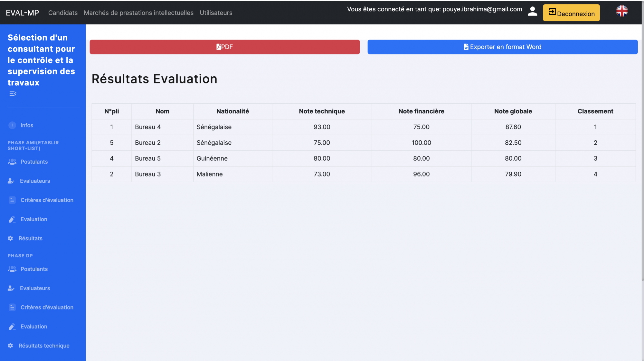Click the EVAL-MP brand link
The width and height of the screenshot is (644, 361).
point(22,13)
